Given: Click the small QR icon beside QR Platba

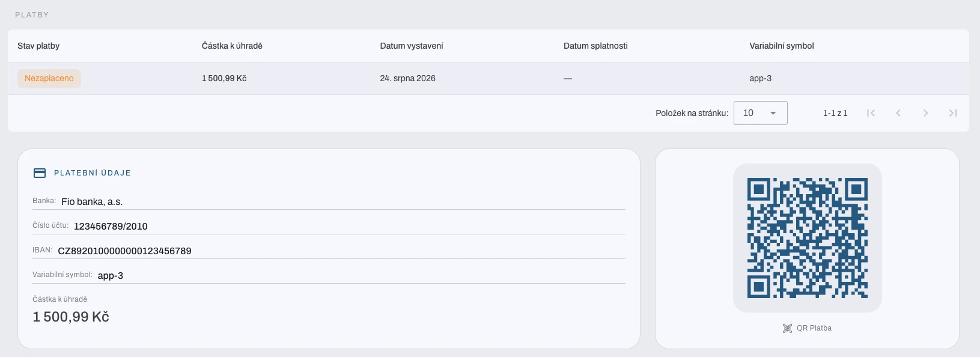Looking at the screenshot, I should coord(787,328).
